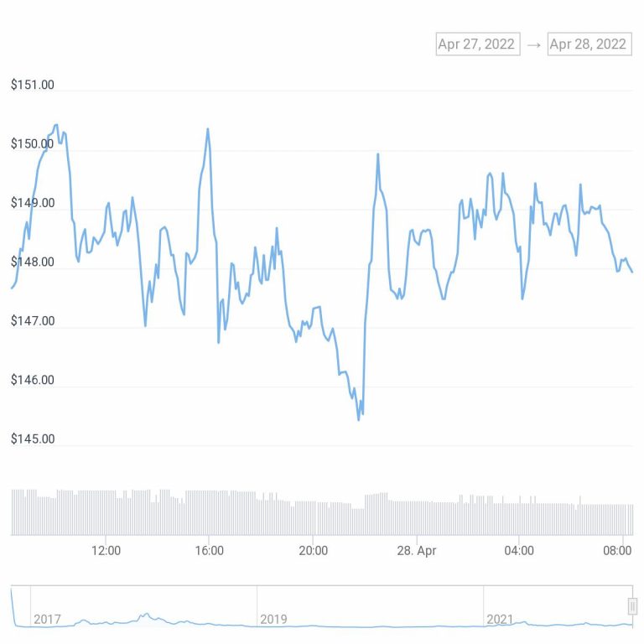Select the 2021 marker in the navigator
Screen dimensions: 644x644
(500, 619)
